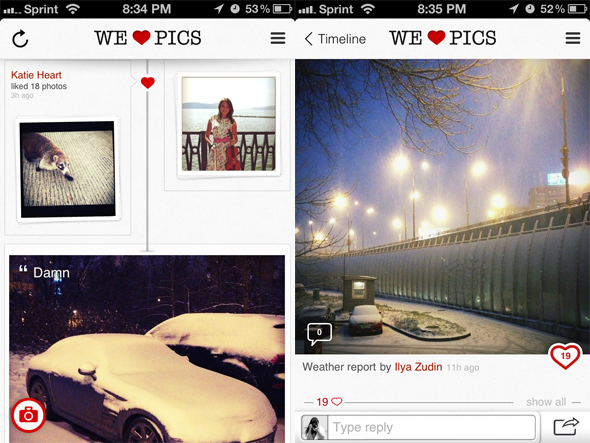The width and height of the screenshot is (590, 443).
Task: Tap the 8:35 PM clock in the status bar
Action: pos(442,9)
